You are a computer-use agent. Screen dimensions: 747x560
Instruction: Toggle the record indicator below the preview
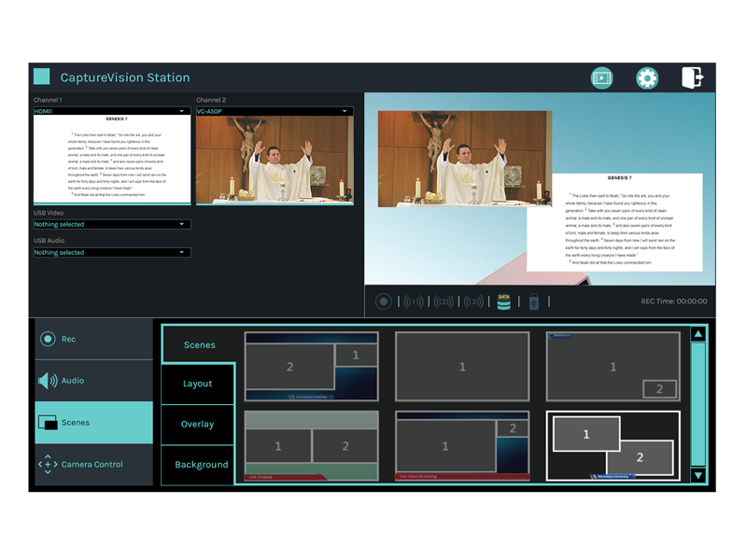tap(383, 301)
